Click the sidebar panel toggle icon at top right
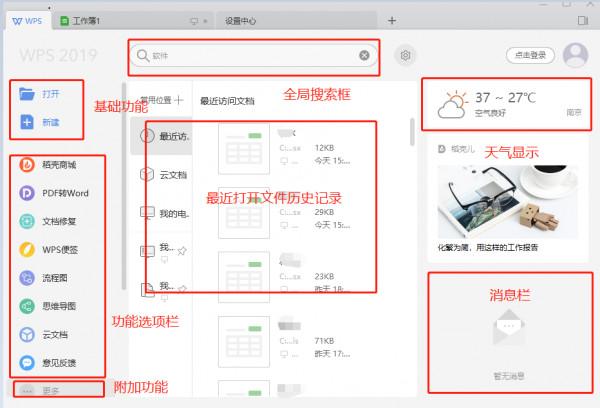Image resolution: width=600 pixels, height=408 pixels. click(583, 21)
